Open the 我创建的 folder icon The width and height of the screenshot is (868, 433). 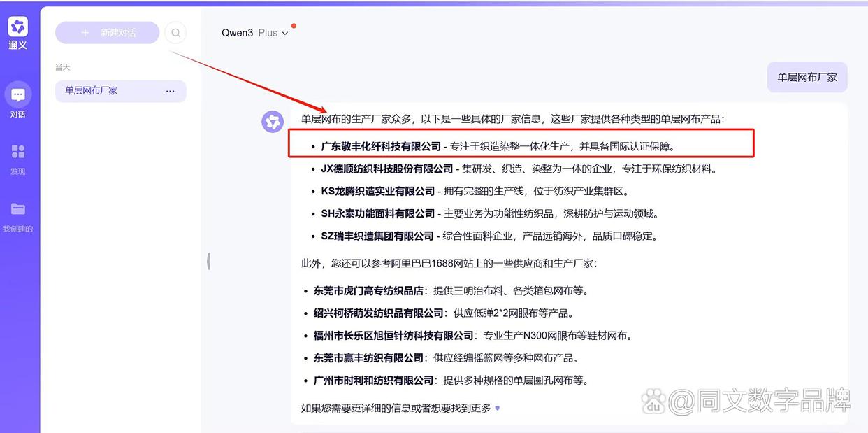(18, 209)
